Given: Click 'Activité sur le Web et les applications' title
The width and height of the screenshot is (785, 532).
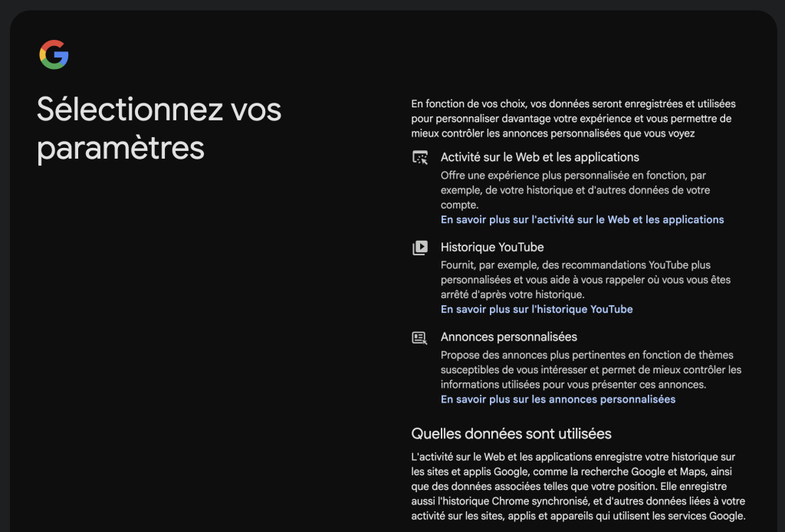Looking at the screenshot, I should pos(540,157).
